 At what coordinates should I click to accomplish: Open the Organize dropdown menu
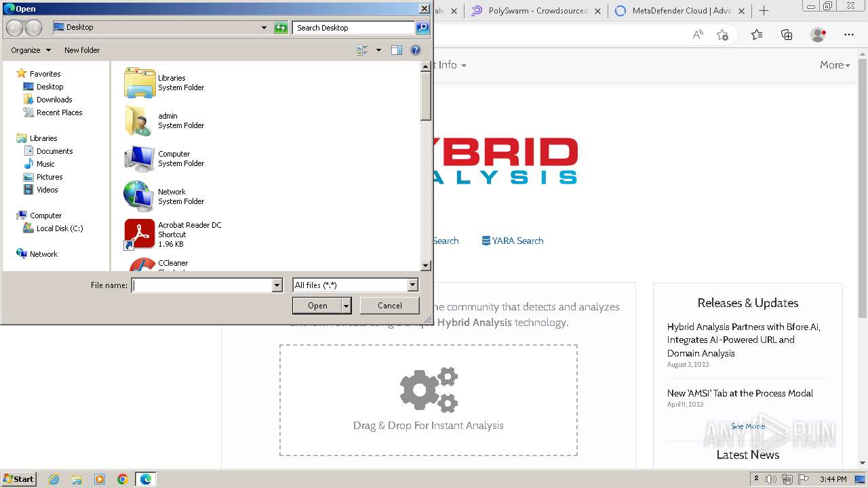pos(31,50)
